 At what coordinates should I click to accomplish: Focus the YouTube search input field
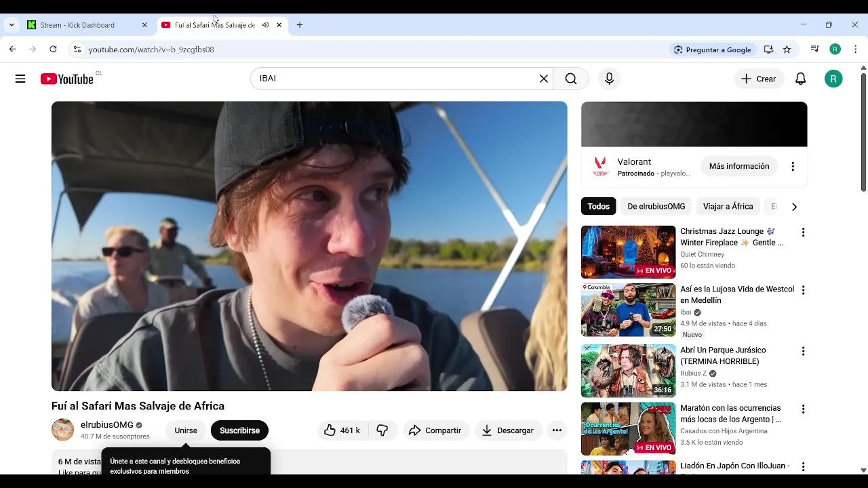(397, 79)
